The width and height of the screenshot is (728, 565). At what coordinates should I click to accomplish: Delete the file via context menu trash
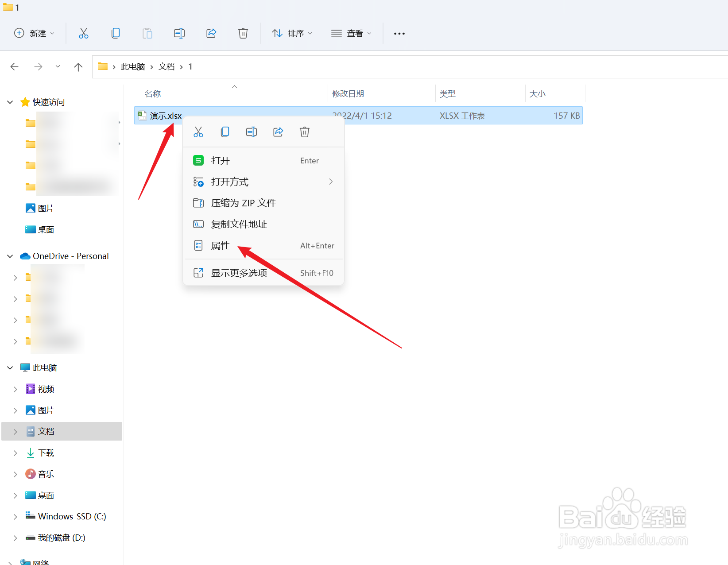[x=305, y=132]
